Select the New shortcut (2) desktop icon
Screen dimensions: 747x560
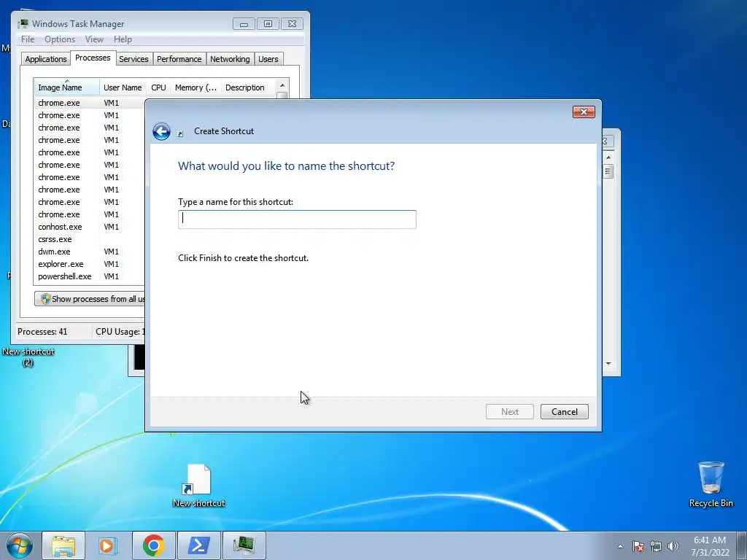coord(28,357)
